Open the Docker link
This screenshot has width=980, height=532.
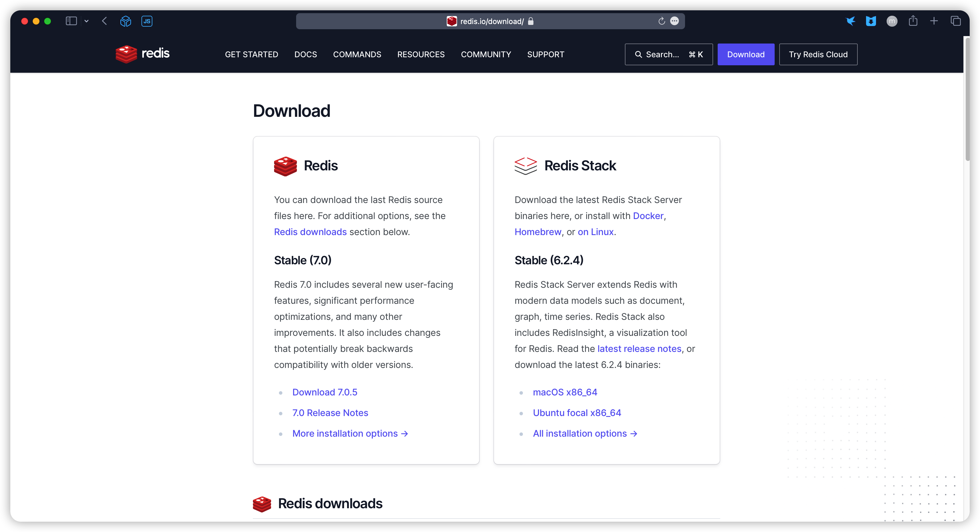pos(648,216)
